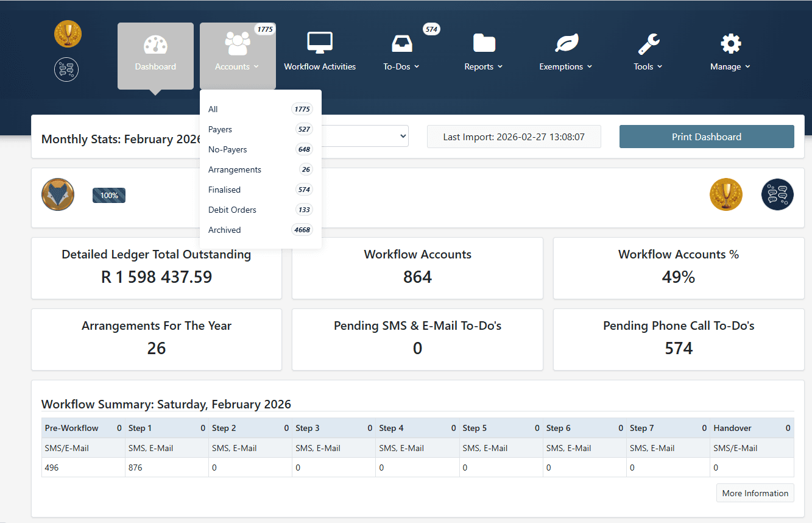Click the Accounts people icon
Image resolution: width=812 pixels, height=523 pixels.
(x=238, y=44)
